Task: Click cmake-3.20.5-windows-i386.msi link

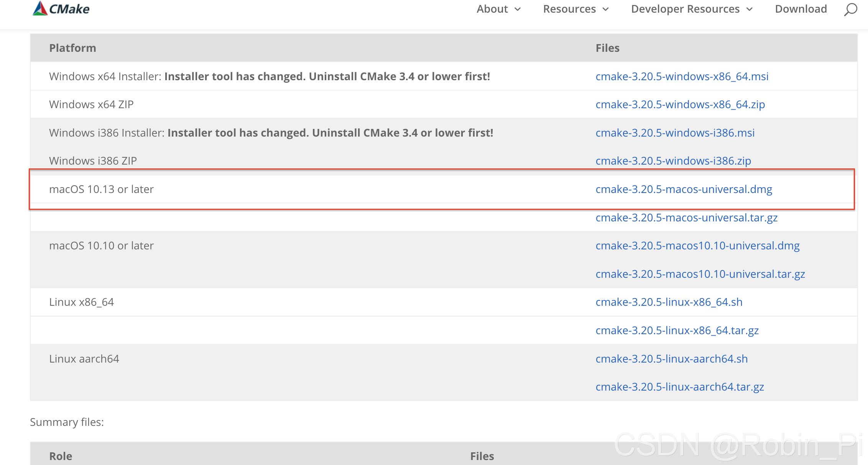Action: click(675, 132)
